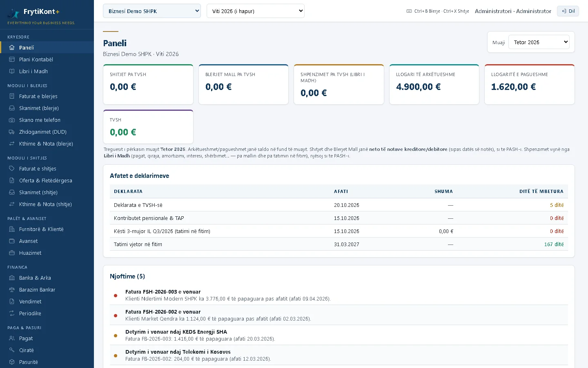Click the Skano me telefon camera icon
This screenshot has width=588, height=368.
[12, 120]
